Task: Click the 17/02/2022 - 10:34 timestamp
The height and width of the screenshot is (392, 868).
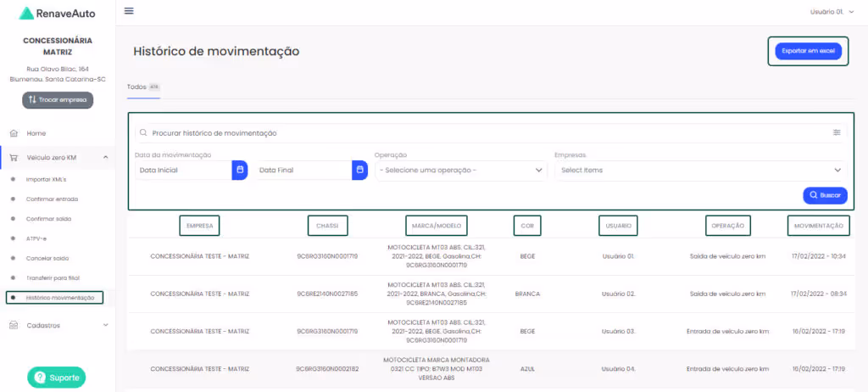Action: (818, 256)
